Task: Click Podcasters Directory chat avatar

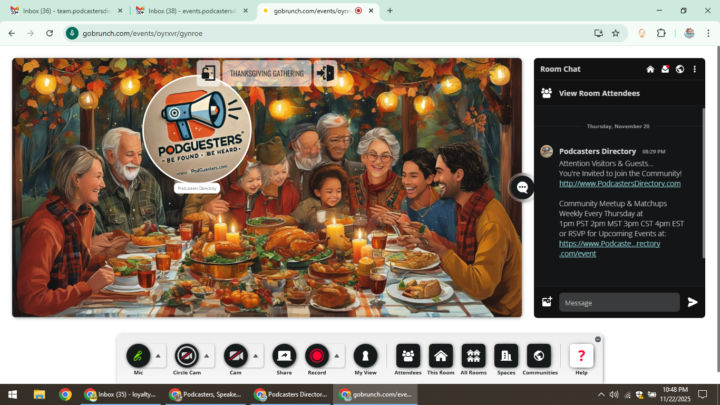Action: click(546, 152)
